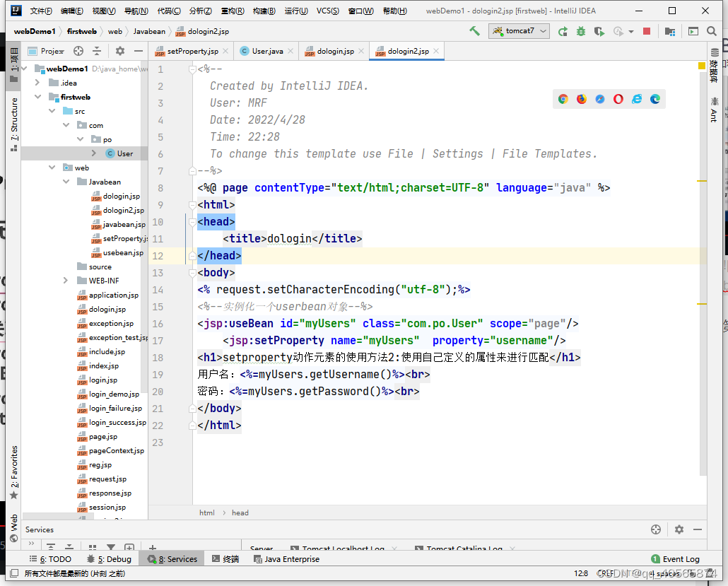Open preview in Opera browser icon
Viewport: 728px width, 586px height.
(618, 99)
